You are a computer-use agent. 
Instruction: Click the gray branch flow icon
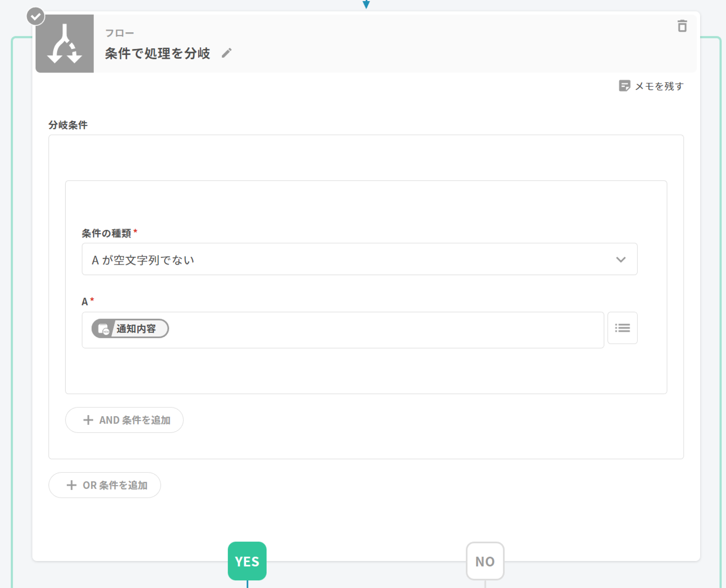(x=65, y=44)
